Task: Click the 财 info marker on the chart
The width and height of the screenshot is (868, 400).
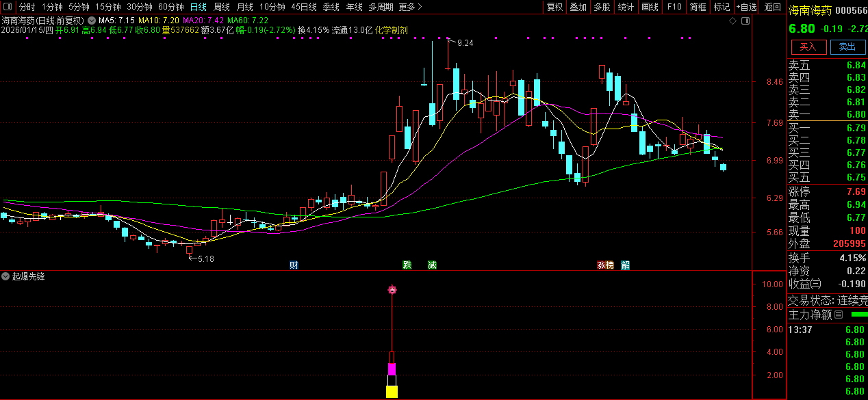Action: pos(294,265)
